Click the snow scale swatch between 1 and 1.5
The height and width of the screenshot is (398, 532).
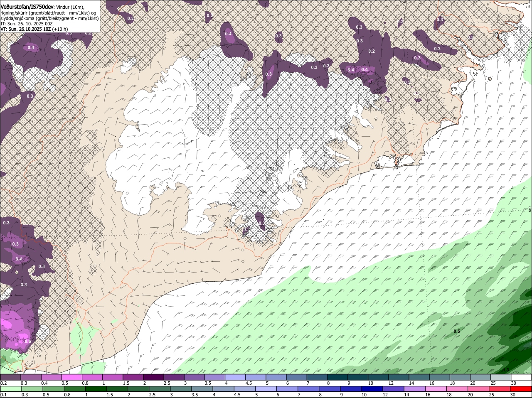point(113,377)
